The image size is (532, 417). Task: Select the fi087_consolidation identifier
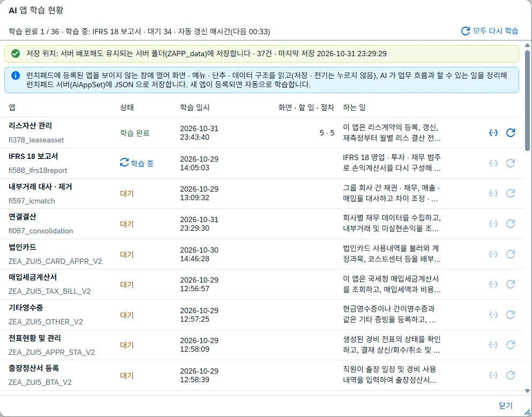click(41, 231)
